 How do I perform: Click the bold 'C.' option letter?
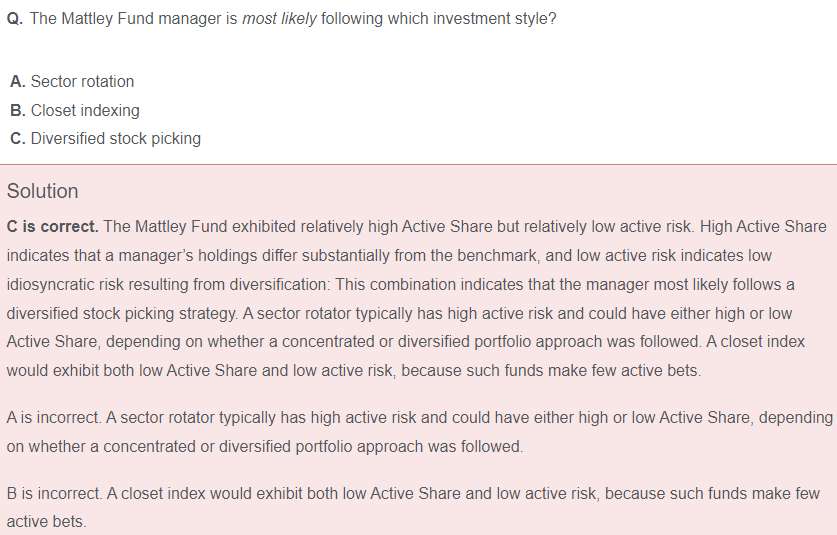click(18, 139)
